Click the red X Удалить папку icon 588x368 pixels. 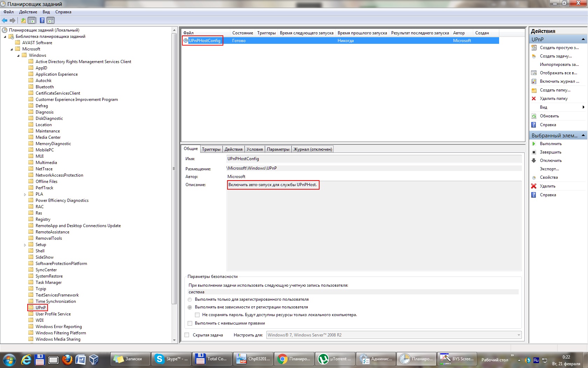pos(534,98)
